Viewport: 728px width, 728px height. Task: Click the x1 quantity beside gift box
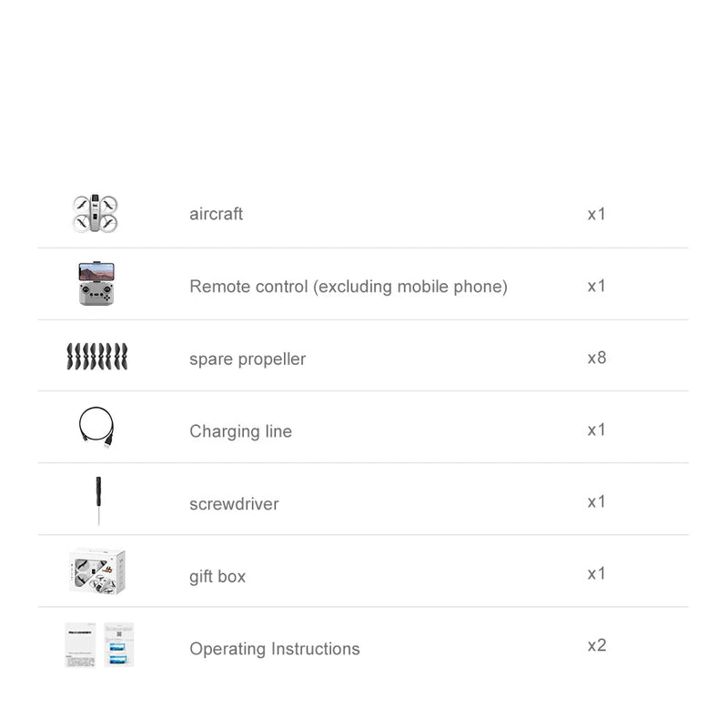[596, 573]
